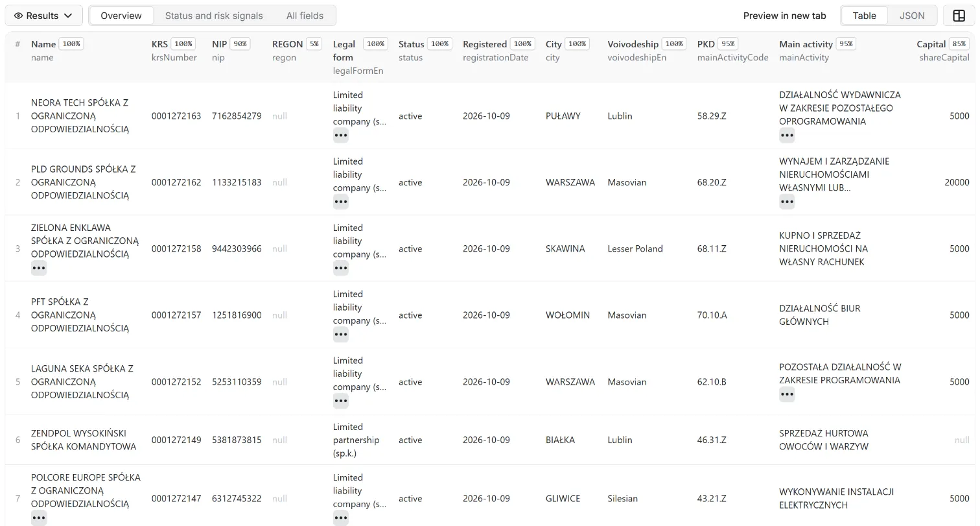980x526 pixels.
Task: Click NIP value 5253110359
Action: pyautogui.click(x=237, y=382)
